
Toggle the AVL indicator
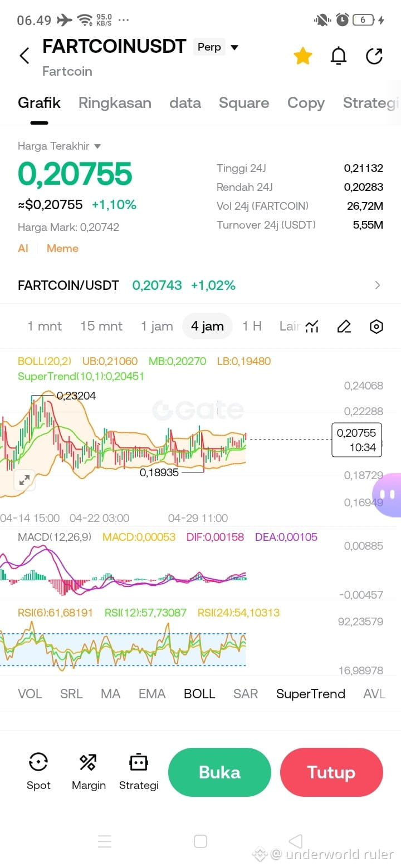pyautogui.click(x=374, y=694)
